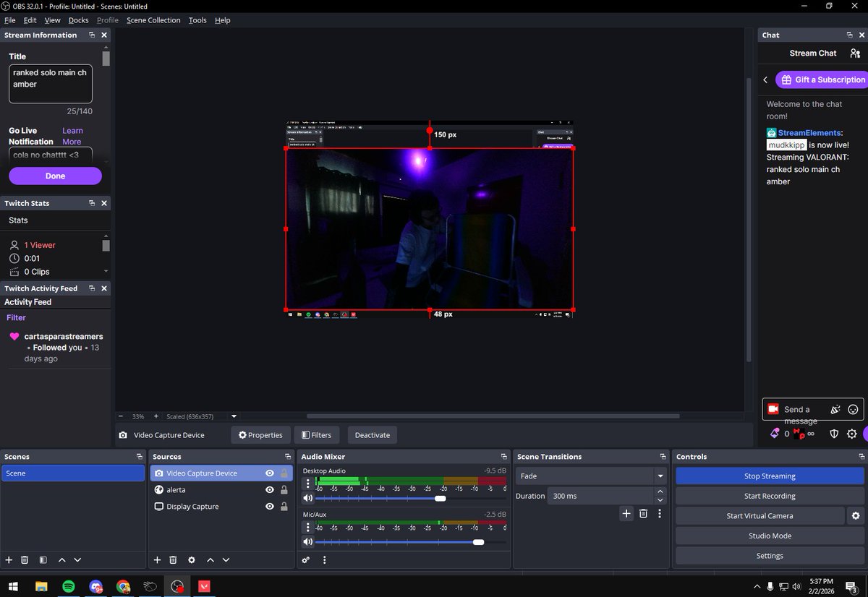Float the Stream Information dock

click(x=92, y=35)
